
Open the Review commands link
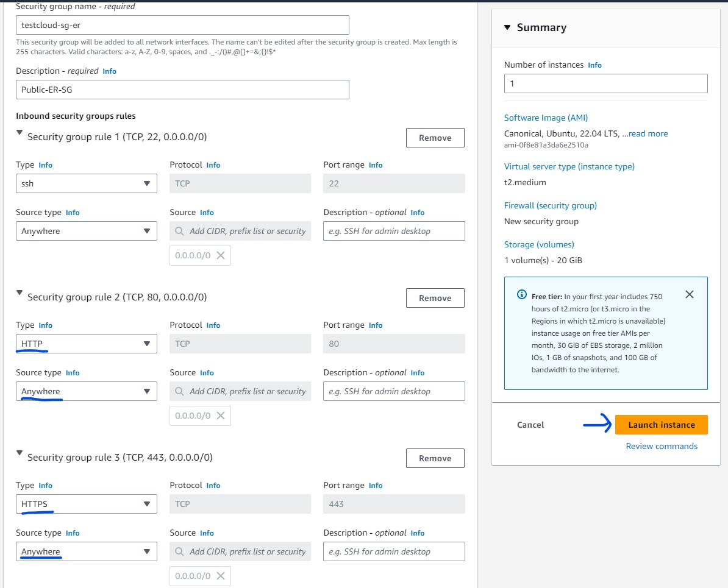(x=662, y=446)
